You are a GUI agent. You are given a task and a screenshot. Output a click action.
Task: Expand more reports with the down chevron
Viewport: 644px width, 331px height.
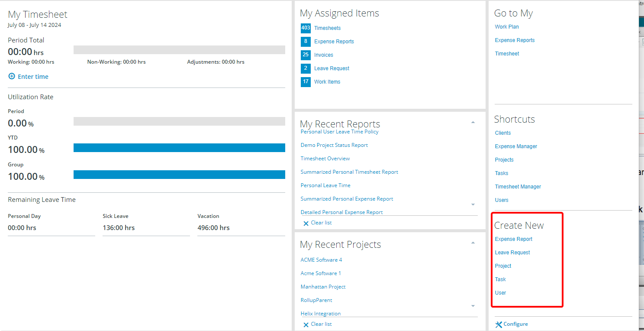point(473,204)
